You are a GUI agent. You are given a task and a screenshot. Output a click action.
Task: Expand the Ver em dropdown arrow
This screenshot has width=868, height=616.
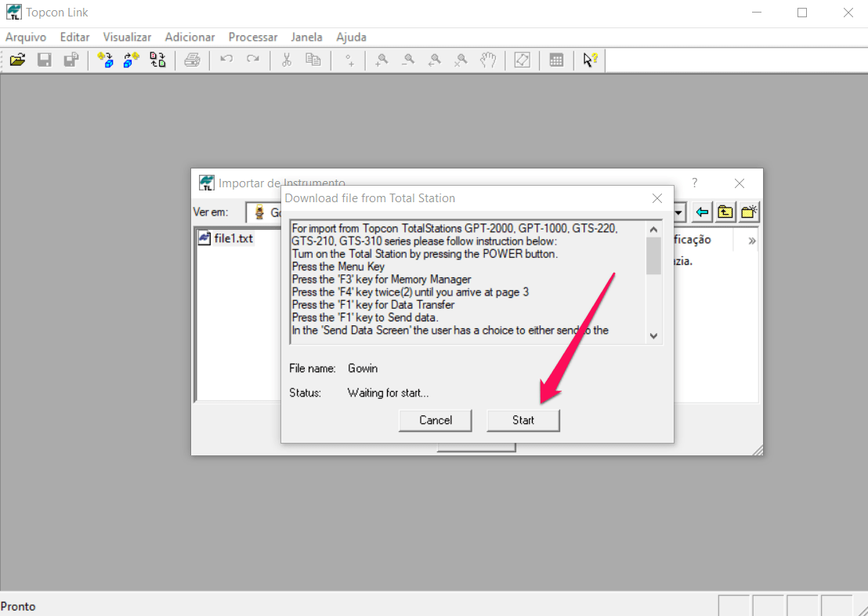click(x=679, y=212)
